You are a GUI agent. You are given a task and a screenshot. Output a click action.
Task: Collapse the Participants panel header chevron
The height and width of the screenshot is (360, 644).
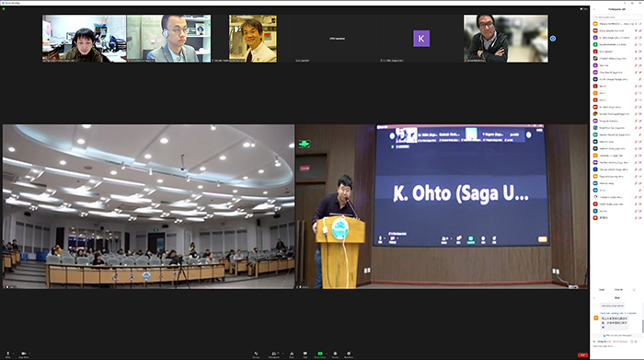coord(594,9)
